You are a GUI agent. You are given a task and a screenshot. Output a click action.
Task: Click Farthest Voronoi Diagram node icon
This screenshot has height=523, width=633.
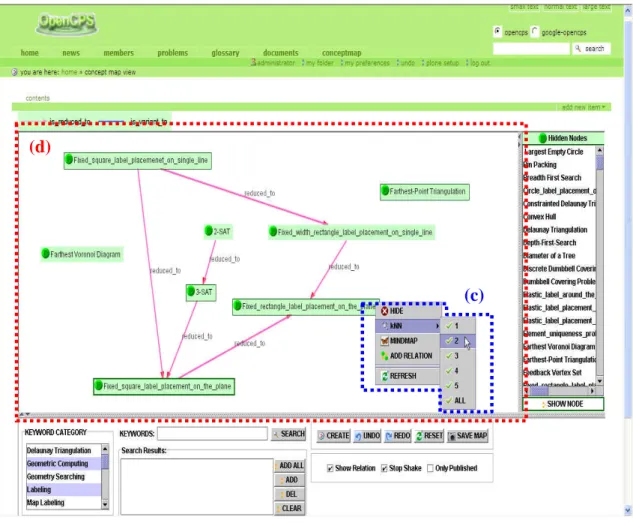tap(46, 253)
